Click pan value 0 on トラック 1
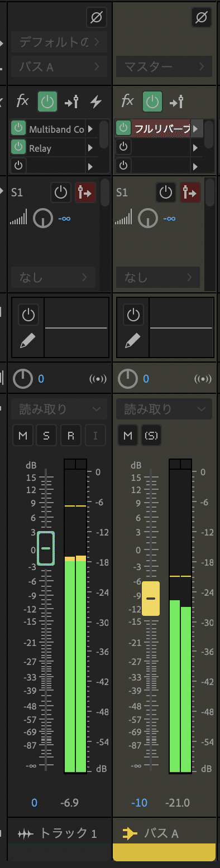The width and height of the screenshot is (220, 868). tap(41, 379)
